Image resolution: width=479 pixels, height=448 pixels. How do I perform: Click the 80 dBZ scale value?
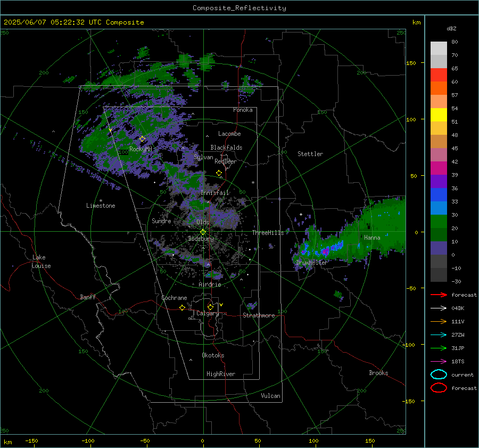[x=455, y=42]
